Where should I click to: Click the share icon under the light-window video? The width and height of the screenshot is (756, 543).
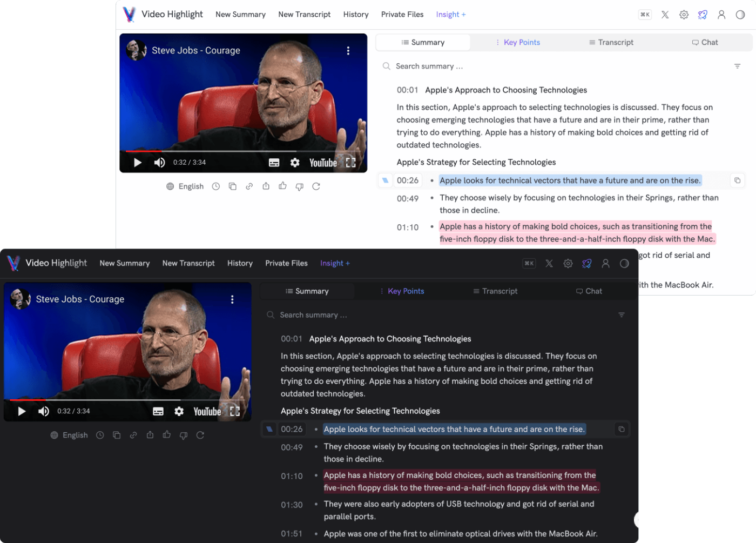[266, 186]
